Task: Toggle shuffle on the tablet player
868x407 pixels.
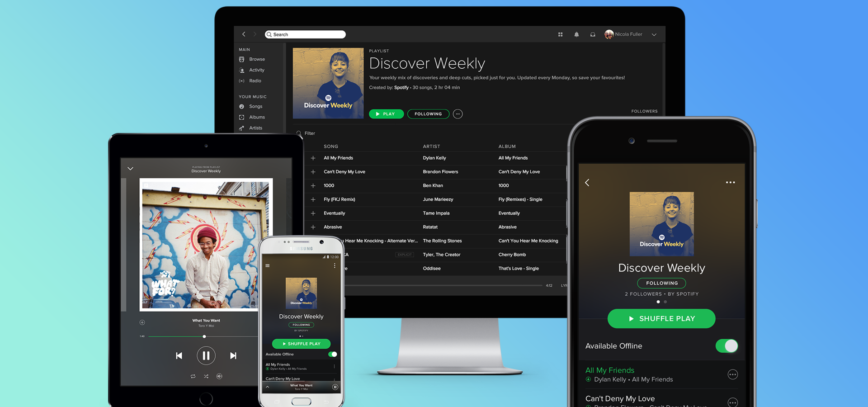Action: tap(206, 376)
